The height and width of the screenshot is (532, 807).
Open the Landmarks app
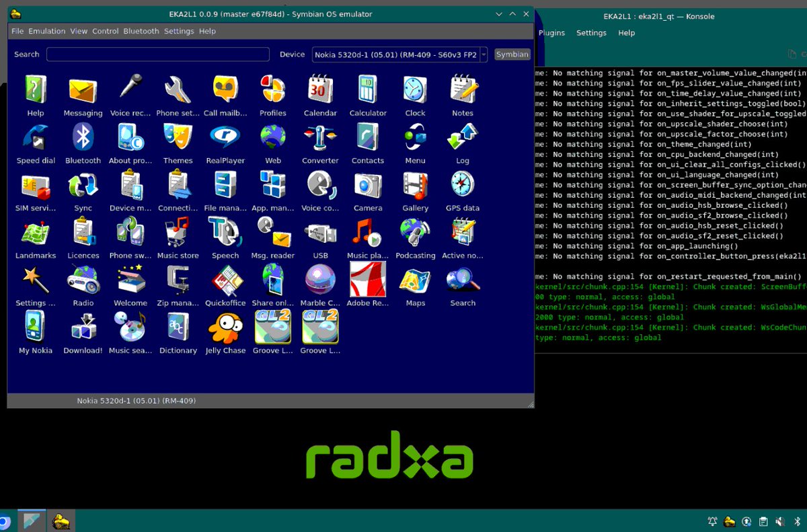pos(36,233)
